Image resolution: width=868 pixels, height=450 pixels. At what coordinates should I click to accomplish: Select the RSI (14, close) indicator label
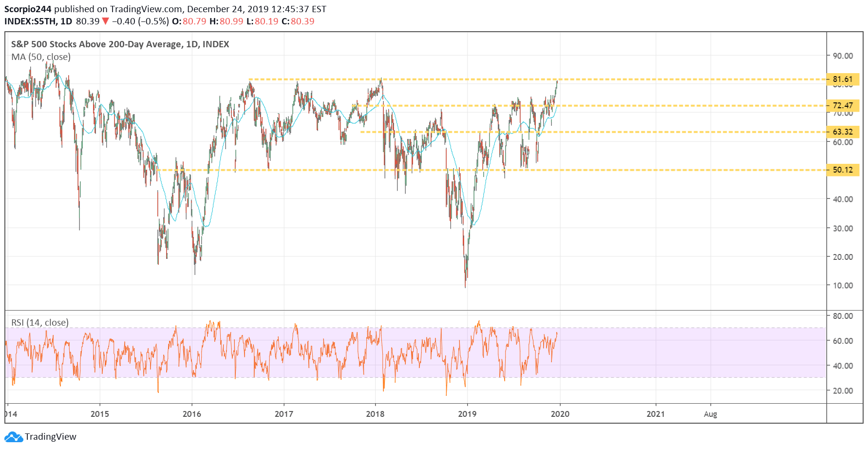[x=40, y=322]
